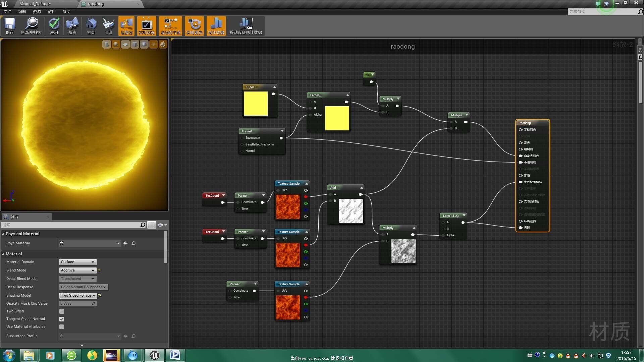Select the Lerp(1,1.2,) node header
This screenshot has height=362, width=644.
tap(453, 216)
